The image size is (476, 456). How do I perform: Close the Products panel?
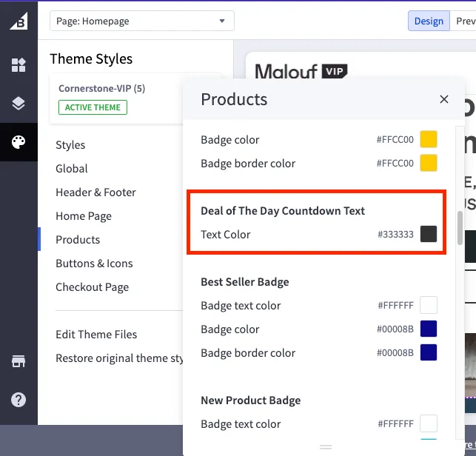(443, 99)
